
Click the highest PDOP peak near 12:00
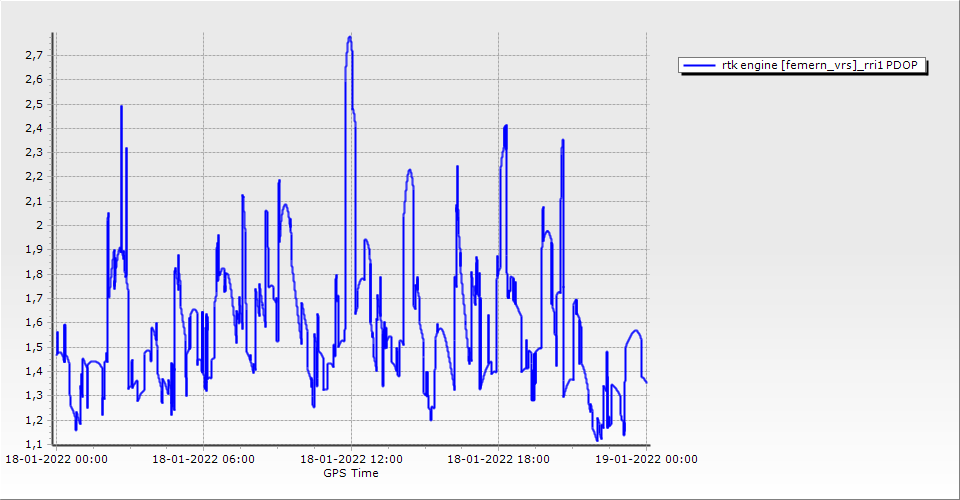(x=350, y=37)
